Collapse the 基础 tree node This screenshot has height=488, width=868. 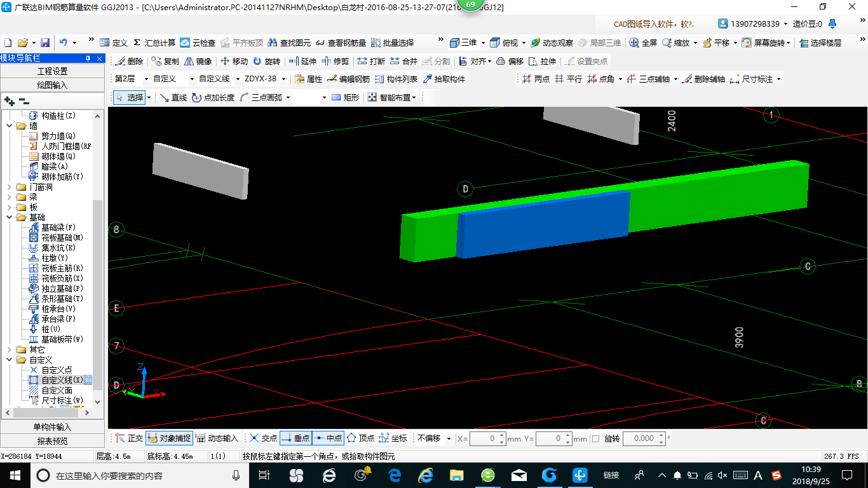pyautogui.click(x=10, y=217)
